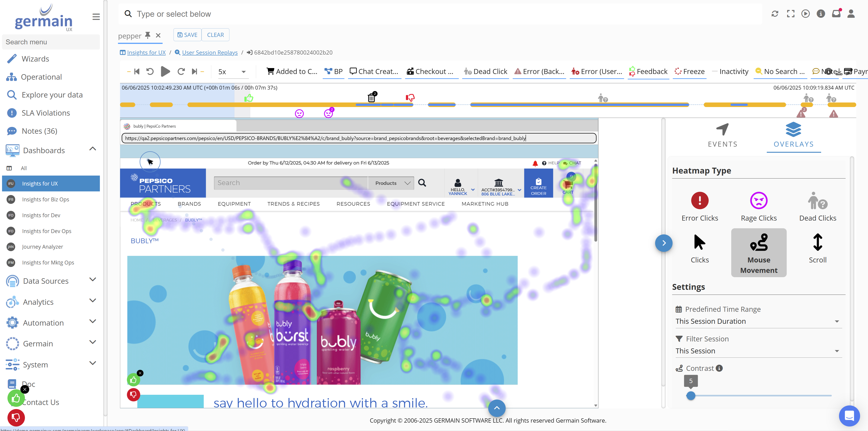
Task: Open notifications icon with red dot
Action: (836, 14)
